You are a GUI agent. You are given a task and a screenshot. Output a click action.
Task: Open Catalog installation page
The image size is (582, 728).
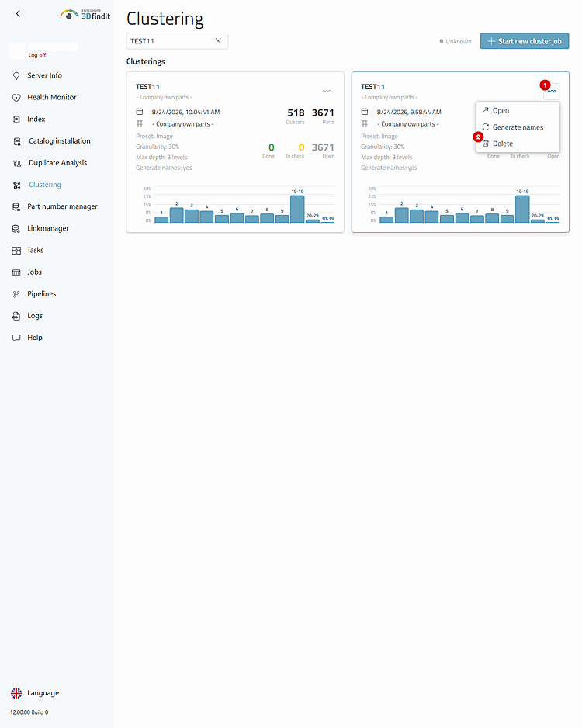(x=60, y=140)
